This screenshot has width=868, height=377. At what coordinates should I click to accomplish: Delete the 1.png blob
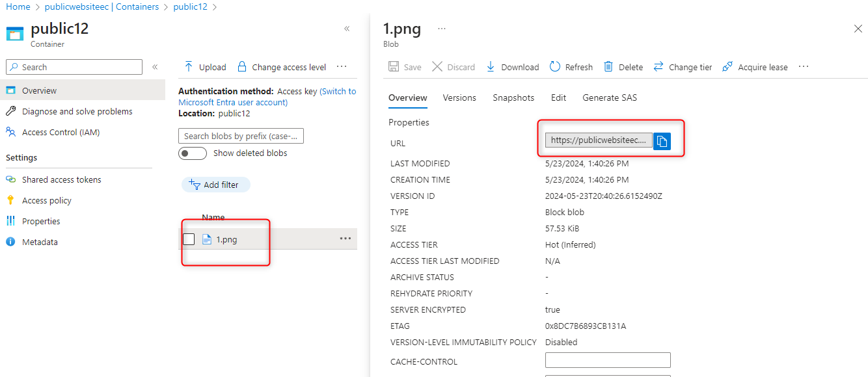click(608, 67)
